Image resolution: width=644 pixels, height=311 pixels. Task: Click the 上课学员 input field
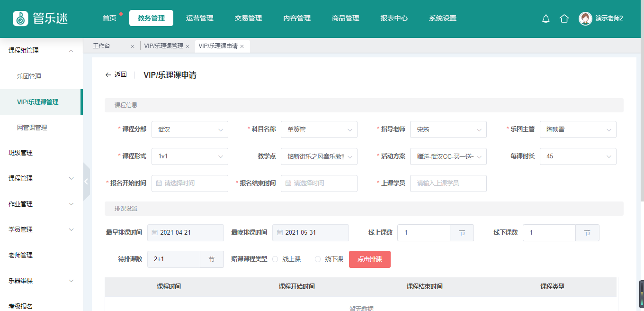[448, 183]
